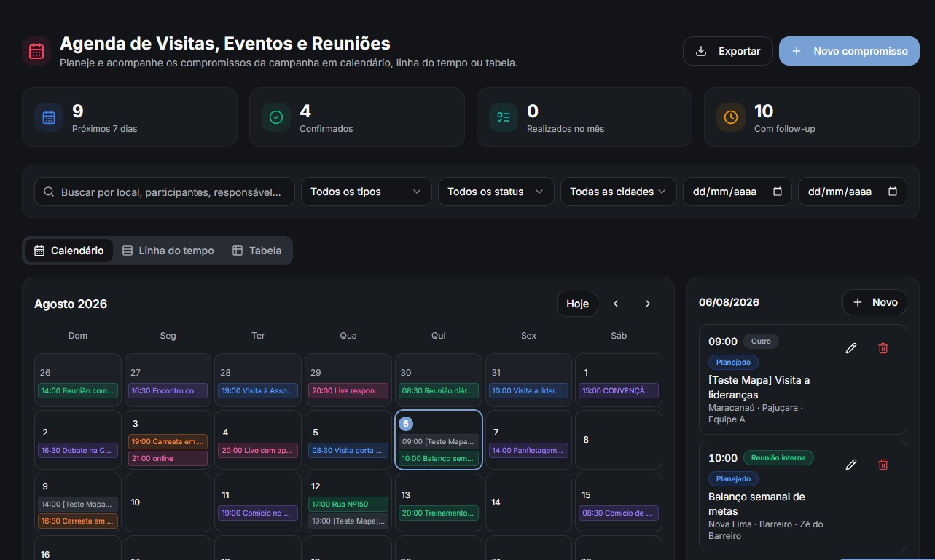This screenshot has width=935, height=560.
Task: Click the Realizados no mês stat card
Action: coord(584,117)
